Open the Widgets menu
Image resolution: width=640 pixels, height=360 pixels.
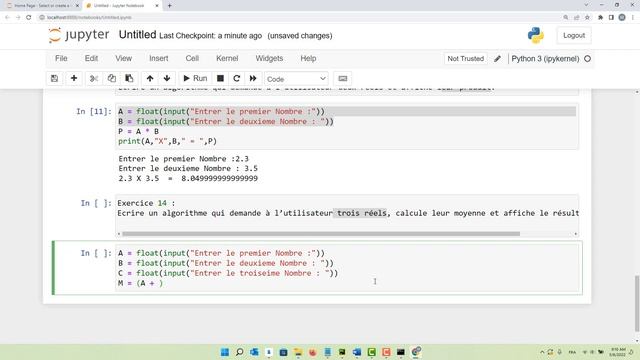(x=269, y=58)
